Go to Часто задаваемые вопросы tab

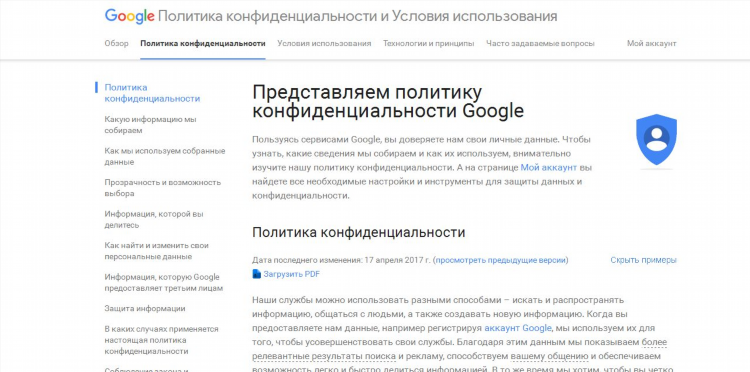pos(540,44)
